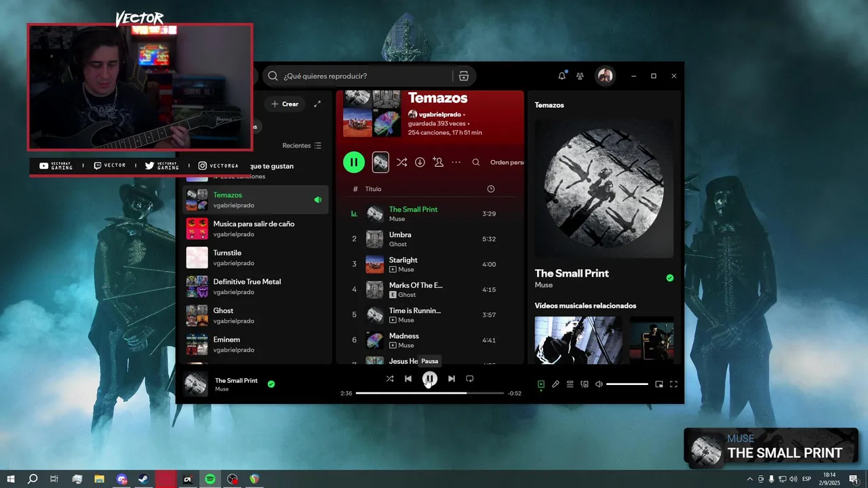Toggle repeat mode
This screenshot has height=488, width=868.
(470, 379)
